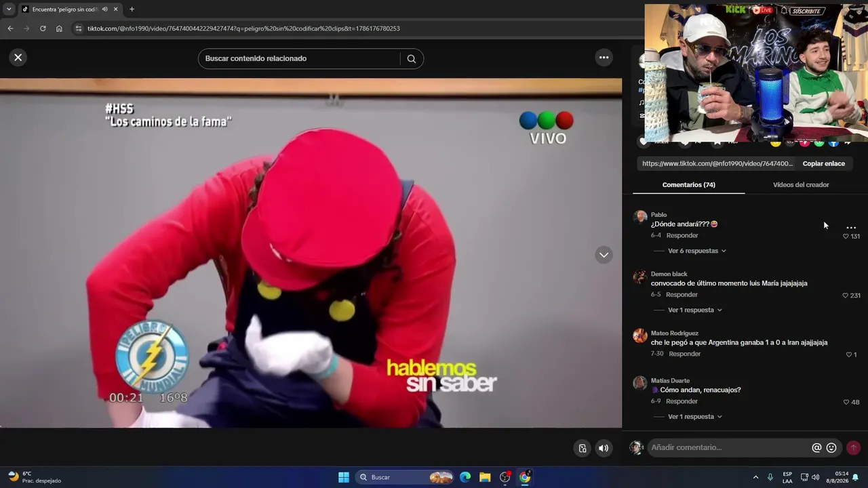The image size is (868, 488).
Task: Reply to Mateo Rodriguez's comment
Action: (x=685, y=354)
